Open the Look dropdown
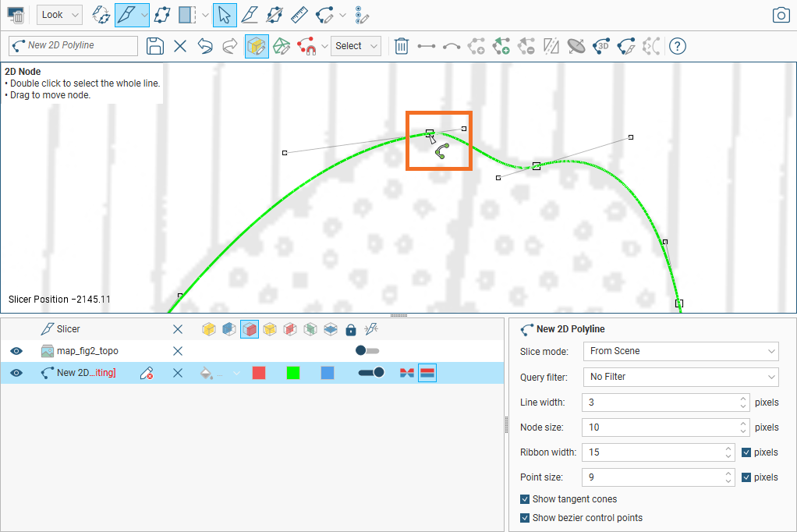Screen dimensions: 797x532 [59, 15]
